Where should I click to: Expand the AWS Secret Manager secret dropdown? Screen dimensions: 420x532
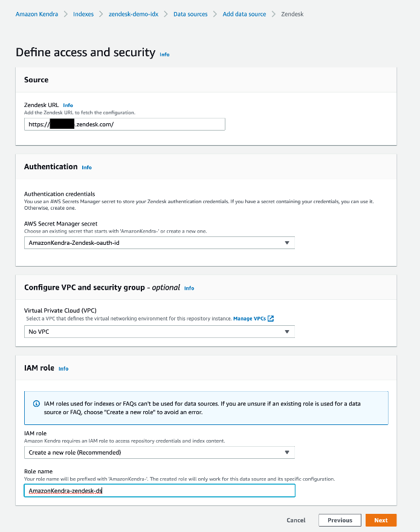[160, 242]
